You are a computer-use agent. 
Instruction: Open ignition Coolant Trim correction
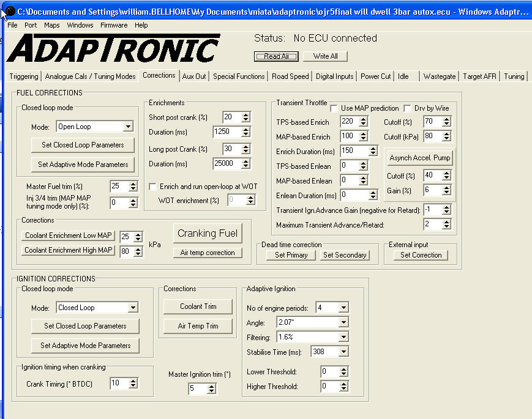(198, 306)
